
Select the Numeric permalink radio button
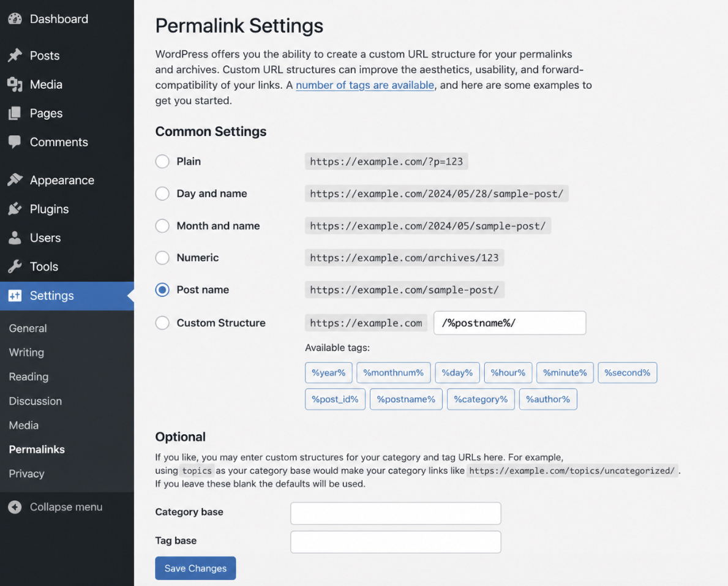(162, 258)
